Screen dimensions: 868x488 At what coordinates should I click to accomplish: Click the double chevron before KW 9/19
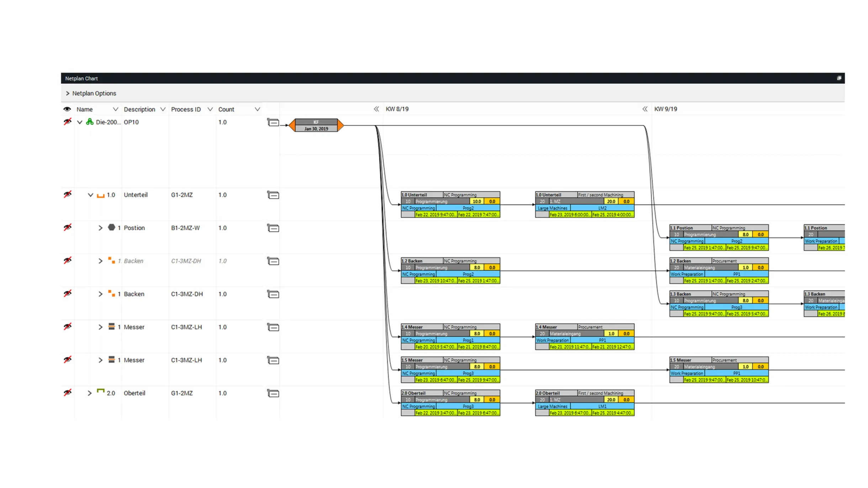point(645,109)
